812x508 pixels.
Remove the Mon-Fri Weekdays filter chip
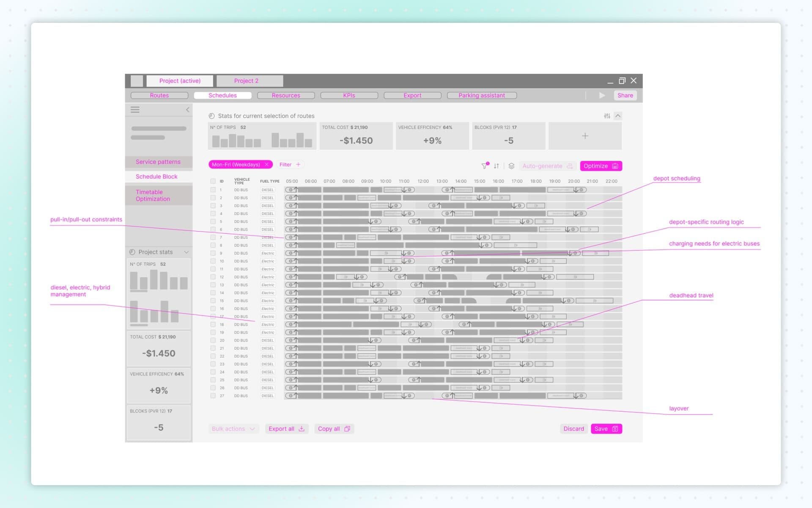267,164
